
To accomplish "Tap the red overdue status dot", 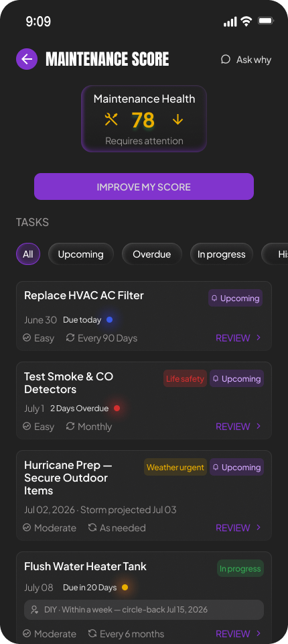I will pos(117,409).
